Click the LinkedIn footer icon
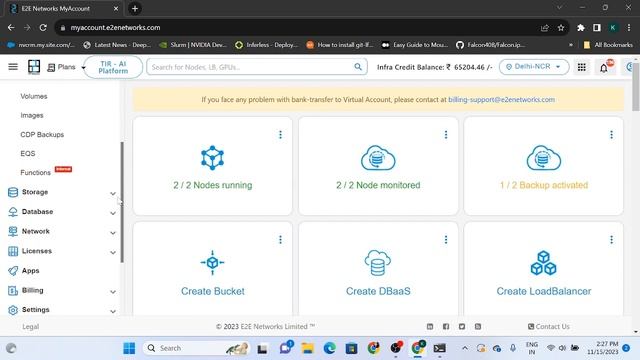The height and width of the screenshot is (360, 640). [x=430, y=327]
